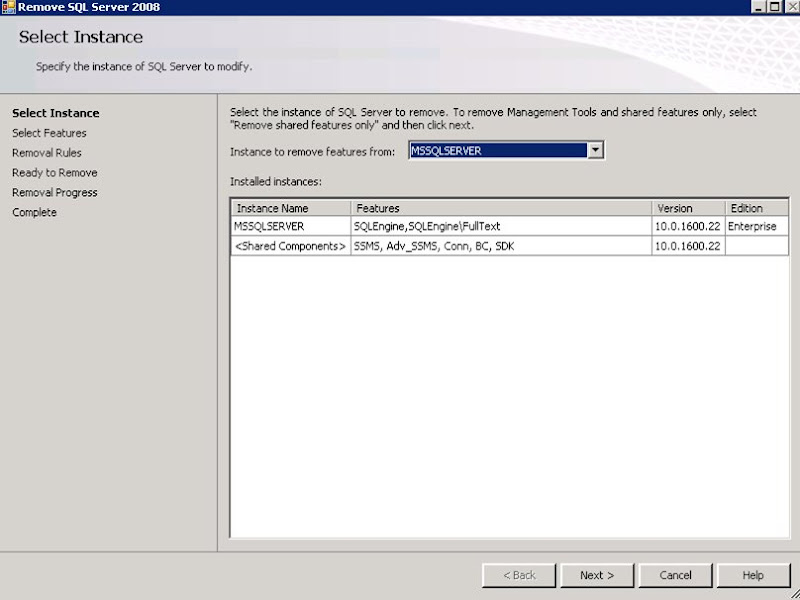The height and width of the screenshot is (600, 800).
Task: Open the instance dropdown arrow
Action: (x=595, y=151)
